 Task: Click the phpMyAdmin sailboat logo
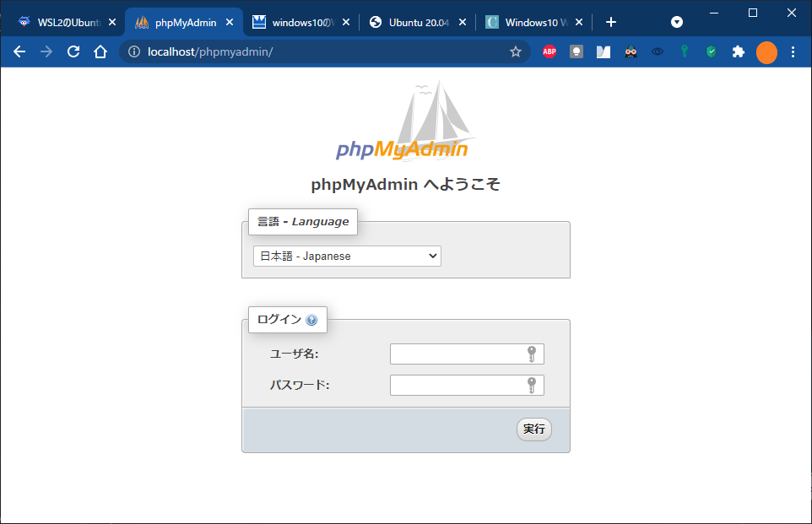point(405,121)
